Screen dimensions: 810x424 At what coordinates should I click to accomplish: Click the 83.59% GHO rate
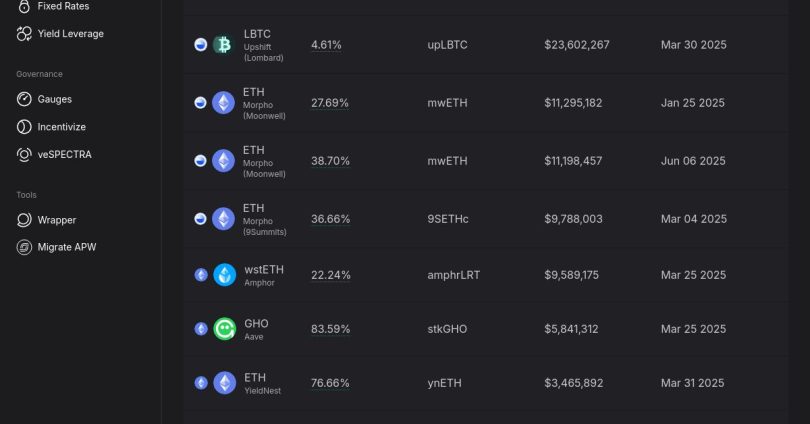coord(330,329)
